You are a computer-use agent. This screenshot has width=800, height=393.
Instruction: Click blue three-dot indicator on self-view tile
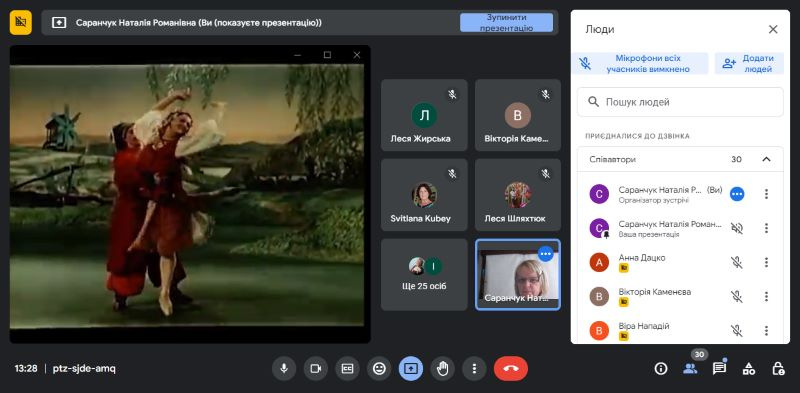[546, 254]
